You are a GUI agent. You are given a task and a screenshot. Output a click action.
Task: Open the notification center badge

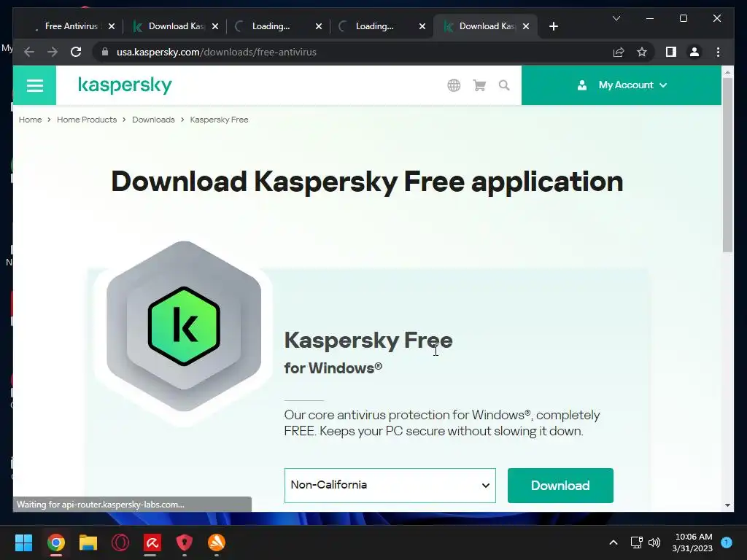(x=727, y=542)
